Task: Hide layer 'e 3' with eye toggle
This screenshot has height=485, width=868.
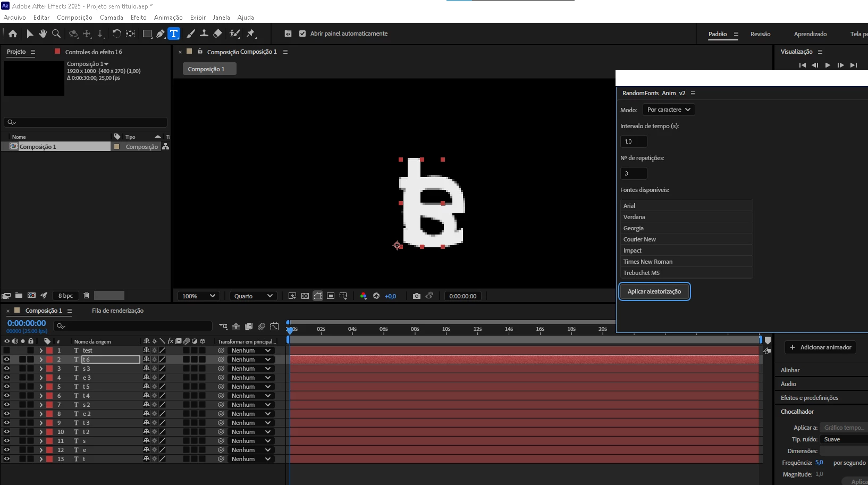Action: click(x=7, y=378)
